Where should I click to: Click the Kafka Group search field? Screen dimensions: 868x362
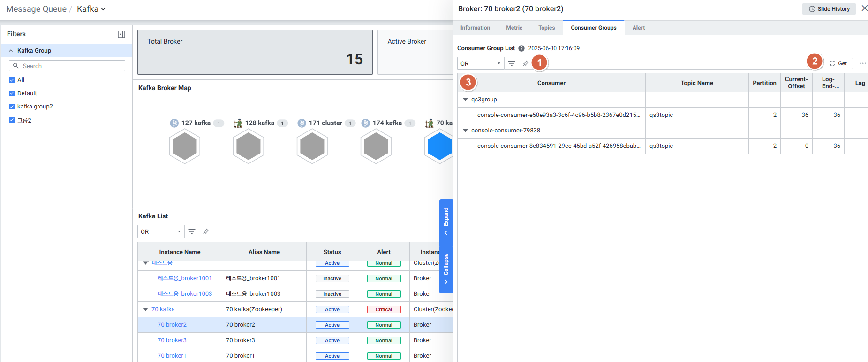pos(67,66)
